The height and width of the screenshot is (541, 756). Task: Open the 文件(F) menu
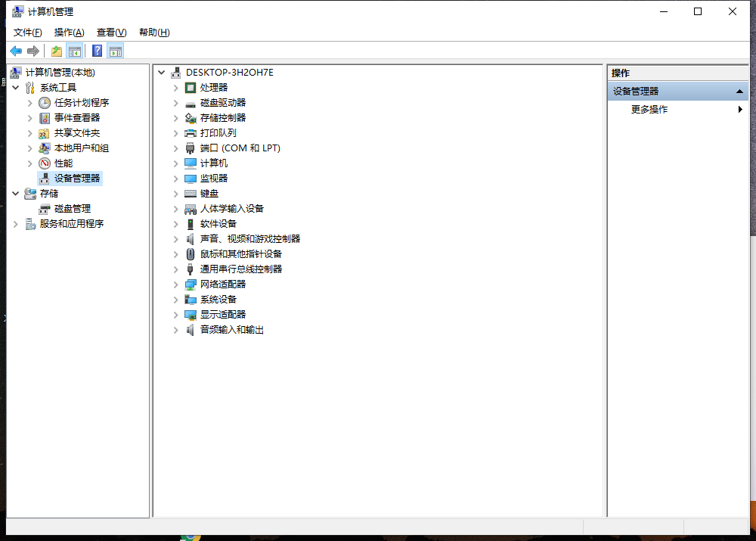27,33
